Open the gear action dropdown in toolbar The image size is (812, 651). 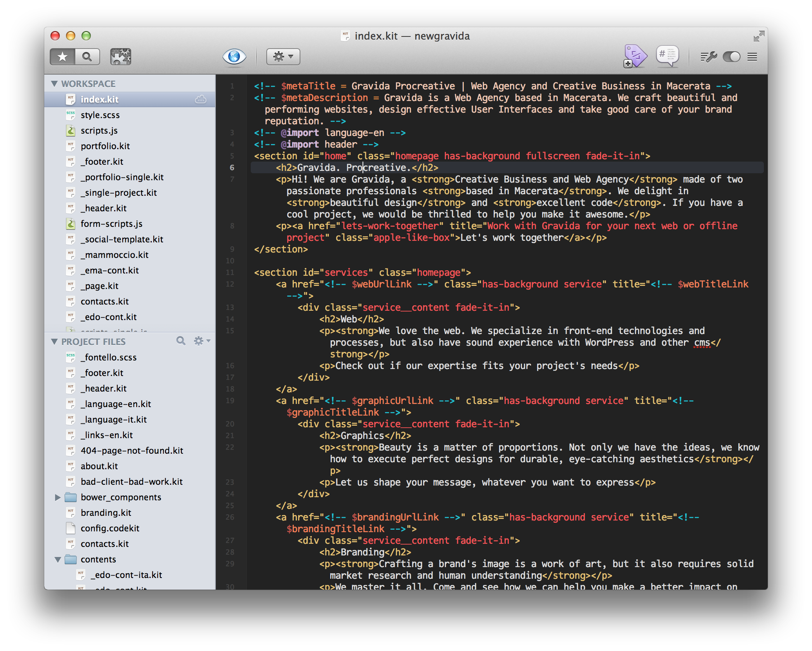click(x=283, y=57)
